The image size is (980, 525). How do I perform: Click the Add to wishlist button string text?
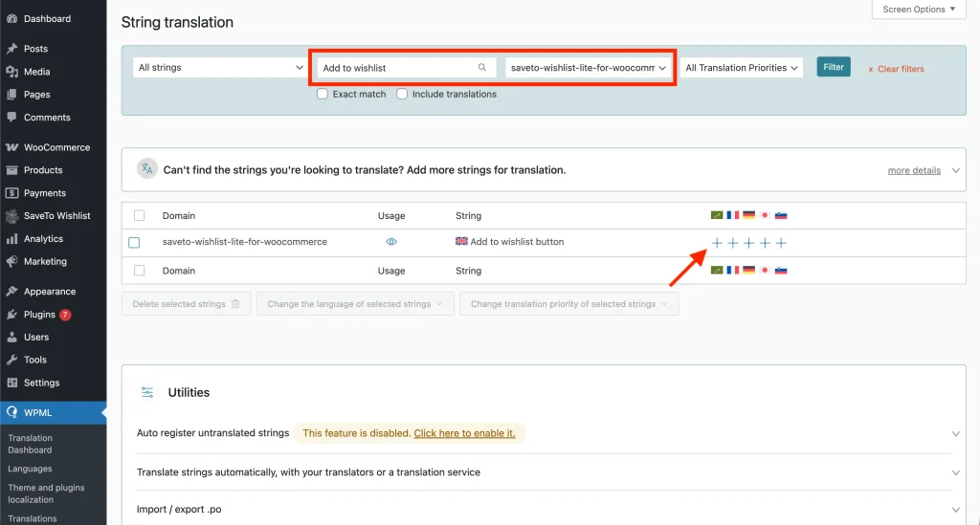[517, 242]
